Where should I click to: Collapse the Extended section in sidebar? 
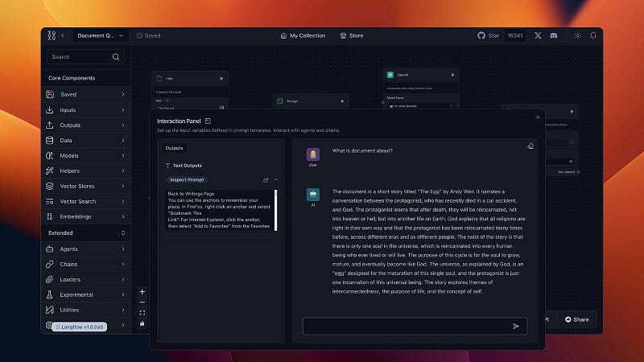click(x=123, y=232)
